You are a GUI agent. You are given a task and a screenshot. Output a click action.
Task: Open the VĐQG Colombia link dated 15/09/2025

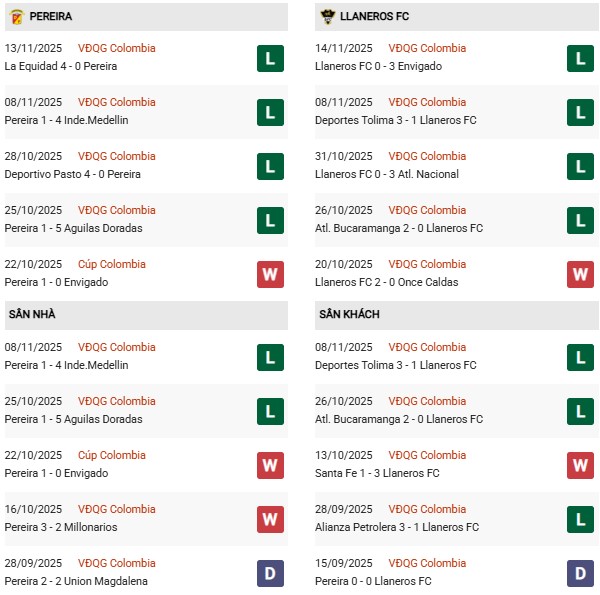coord(428,563)
